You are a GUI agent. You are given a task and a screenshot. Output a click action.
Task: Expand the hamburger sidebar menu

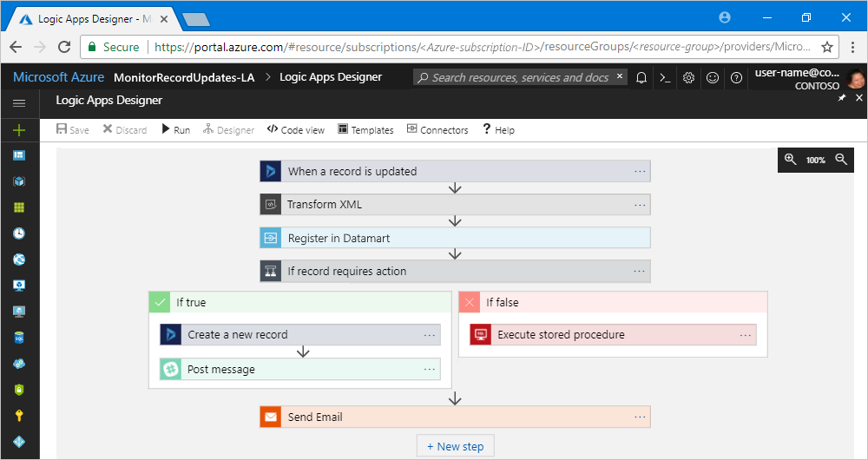pyautogui.click(x=19, y=103)
